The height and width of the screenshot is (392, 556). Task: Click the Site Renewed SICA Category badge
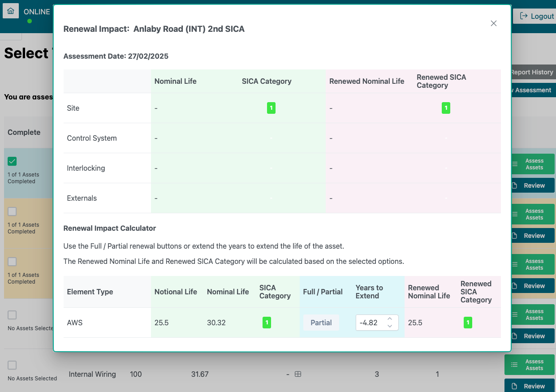tap(446, 108)
